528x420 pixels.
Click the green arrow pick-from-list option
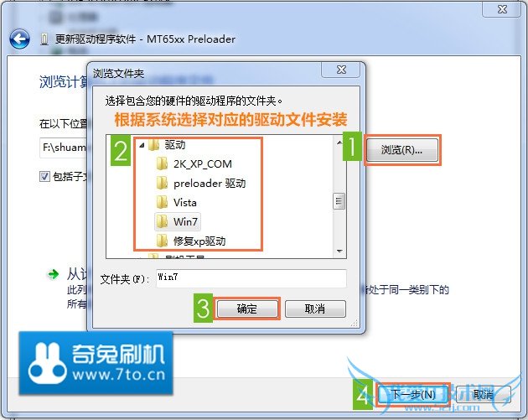pyautogui.click(x=53, y=274)
